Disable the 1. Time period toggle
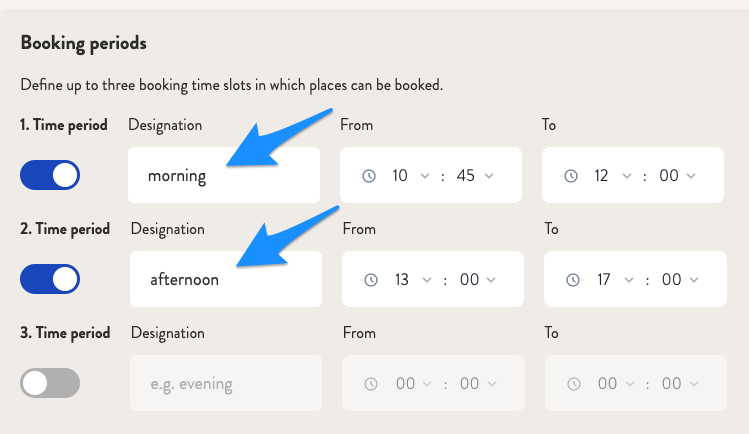The width and height of the screenshot is (749, 434). click(x=50, y=175)
